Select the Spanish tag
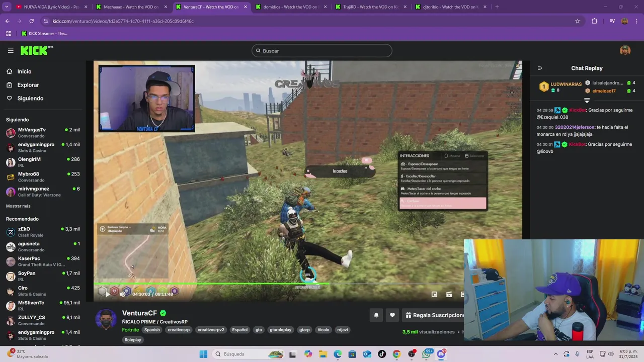The width and height of the screenshot is (644, 362). pos(151,330)
